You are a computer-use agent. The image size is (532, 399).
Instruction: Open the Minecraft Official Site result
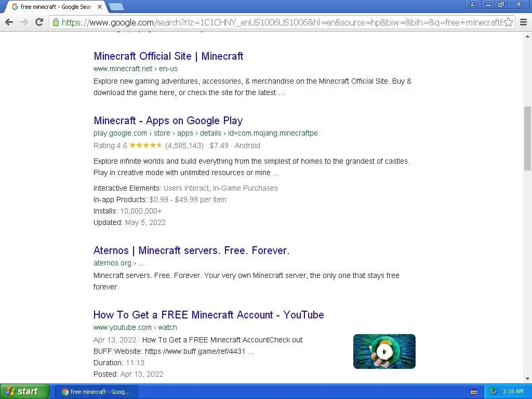point(168,56)
